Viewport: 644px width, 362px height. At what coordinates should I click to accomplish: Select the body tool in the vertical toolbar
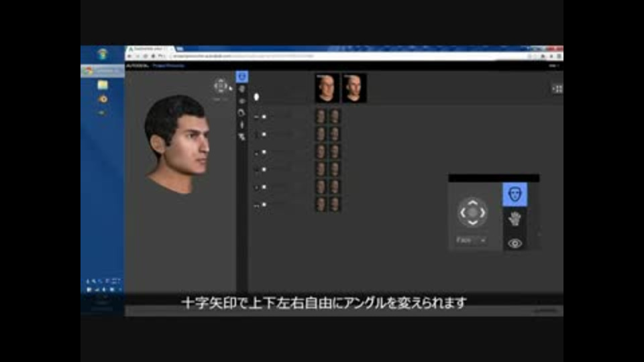tap(242, 125)
